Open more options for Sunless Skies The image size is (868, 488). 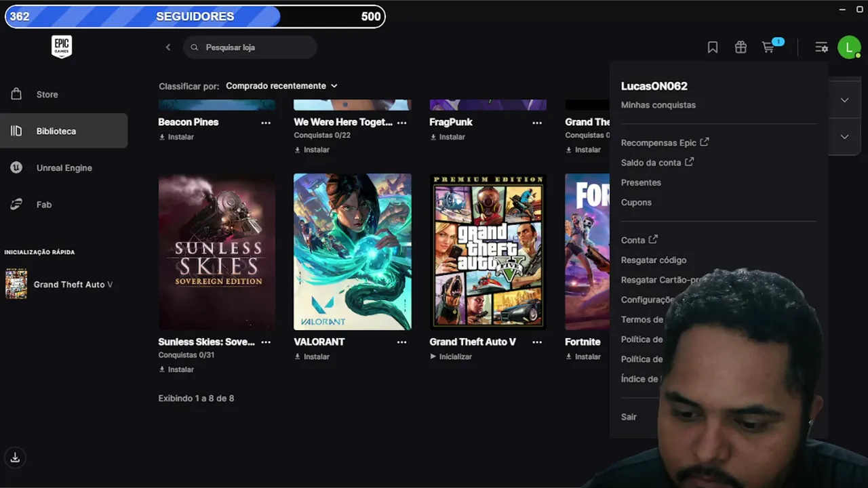266,342
